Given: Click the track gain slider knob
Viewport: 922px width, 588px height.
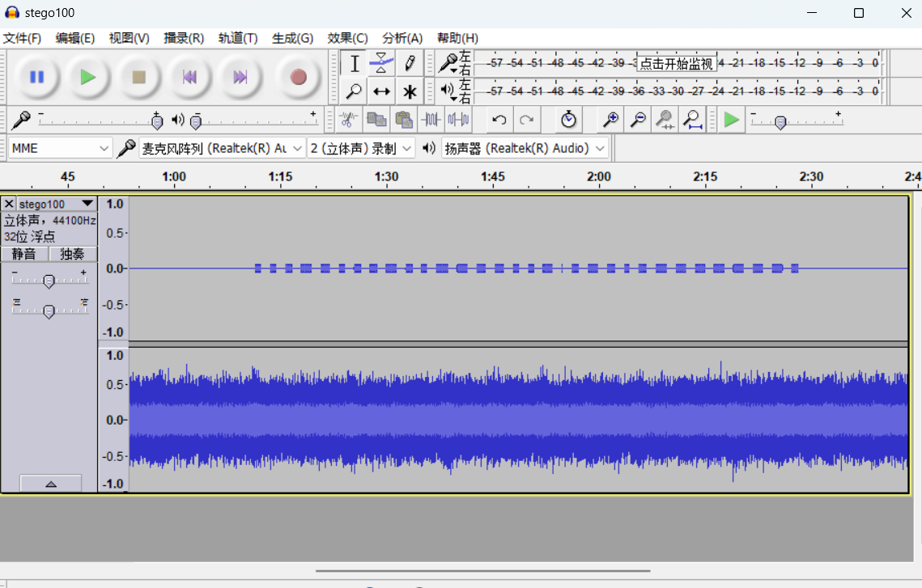Looking at the screenshot, I should [49, 281].
